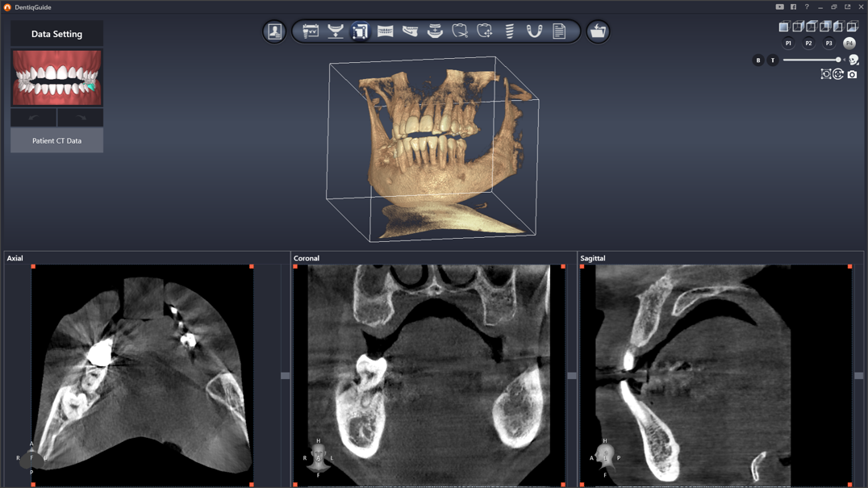
Task: Click the open folder export icon
Action: pos(598,31)
